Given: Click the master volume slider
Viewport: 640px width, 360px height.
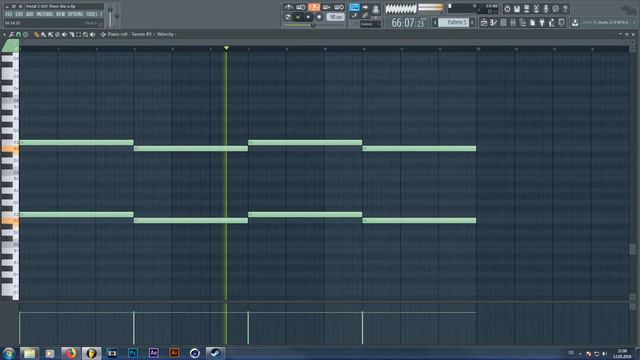Looking at the screenshot, I should [x=110, y=17].
